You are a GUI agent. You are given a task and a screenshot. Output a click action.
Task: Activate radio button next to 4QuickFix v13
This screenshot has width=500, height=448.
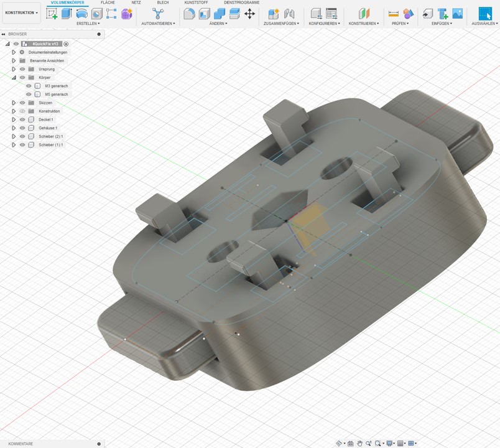66,44
